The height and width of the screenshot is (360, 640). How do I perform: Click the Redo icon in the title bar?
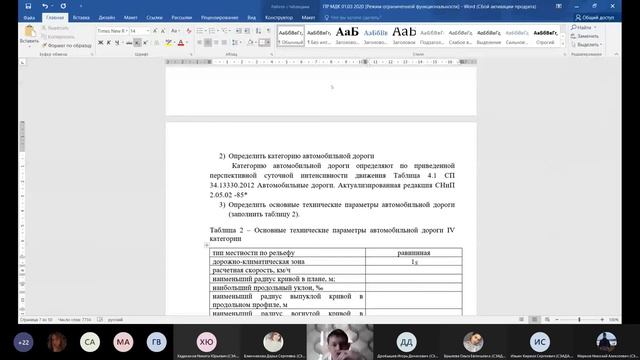pos(63,6)
